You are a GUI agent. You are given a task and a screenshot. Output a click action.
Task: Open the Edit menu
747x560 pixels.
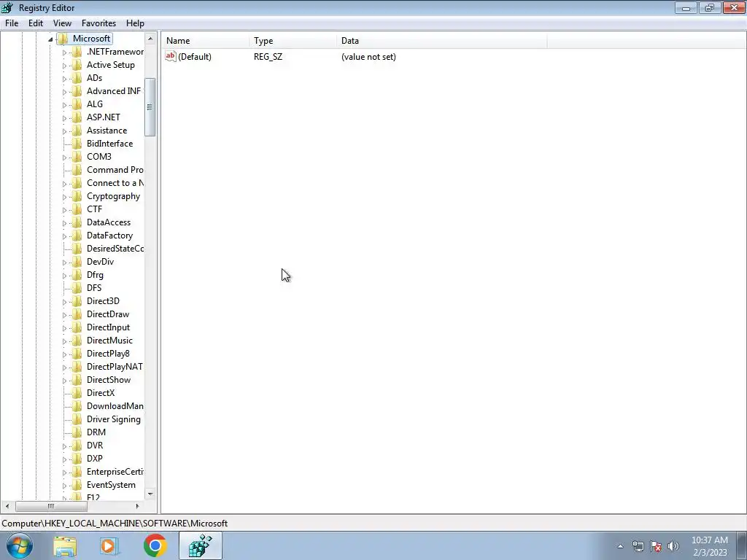point(36,23)
